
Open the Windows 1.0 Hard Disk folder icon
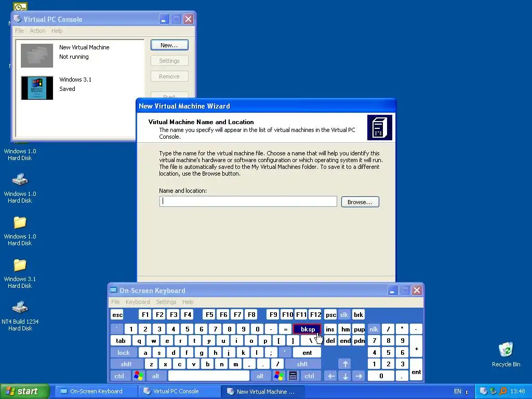[x=20, y=231]
